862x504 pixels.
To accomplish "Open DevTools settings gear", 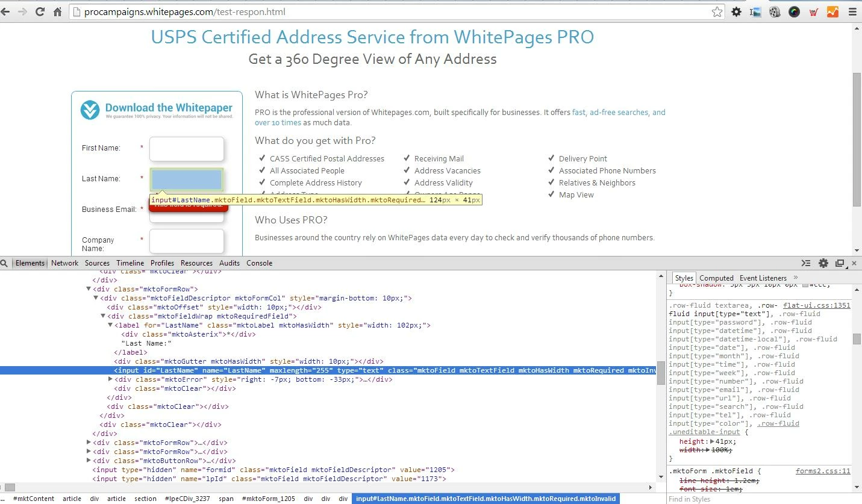I will click(823, 263).
